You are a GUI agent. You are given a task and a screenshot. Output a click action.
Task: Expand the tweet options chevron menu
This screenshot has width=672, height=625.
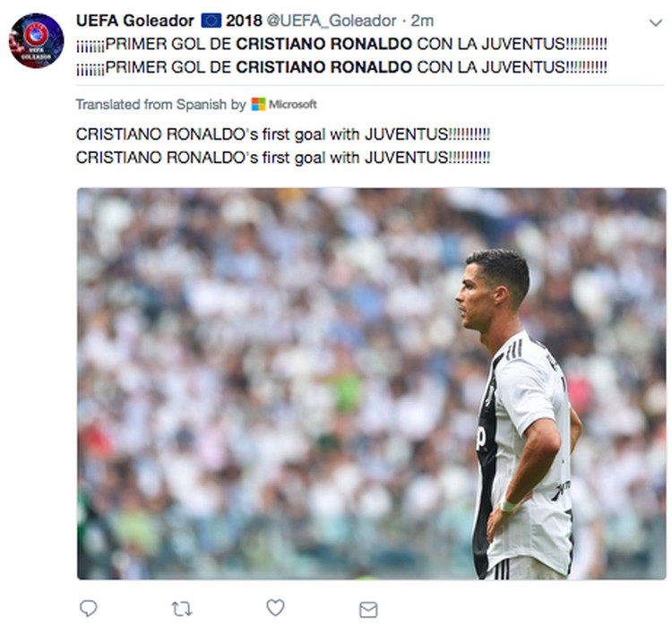(656, 22)
